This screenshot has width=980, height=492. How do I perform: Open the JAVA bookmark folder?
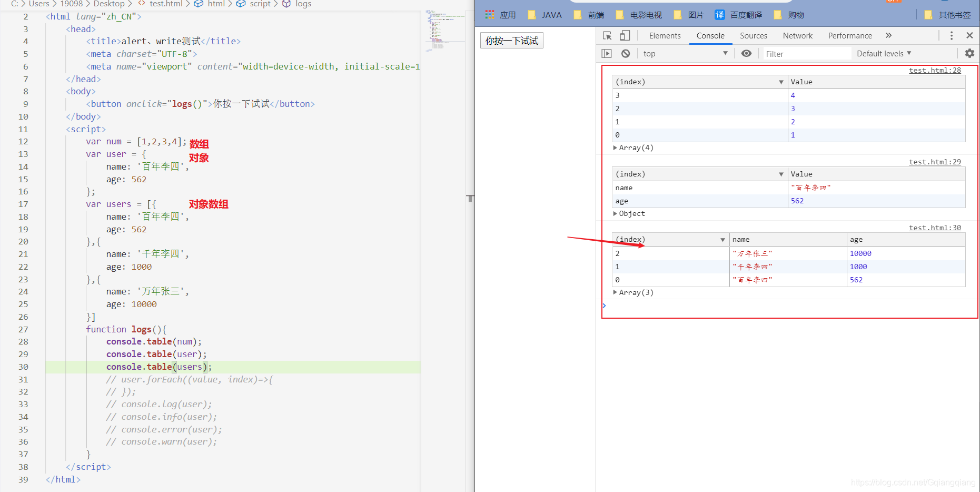click(545, 15)
